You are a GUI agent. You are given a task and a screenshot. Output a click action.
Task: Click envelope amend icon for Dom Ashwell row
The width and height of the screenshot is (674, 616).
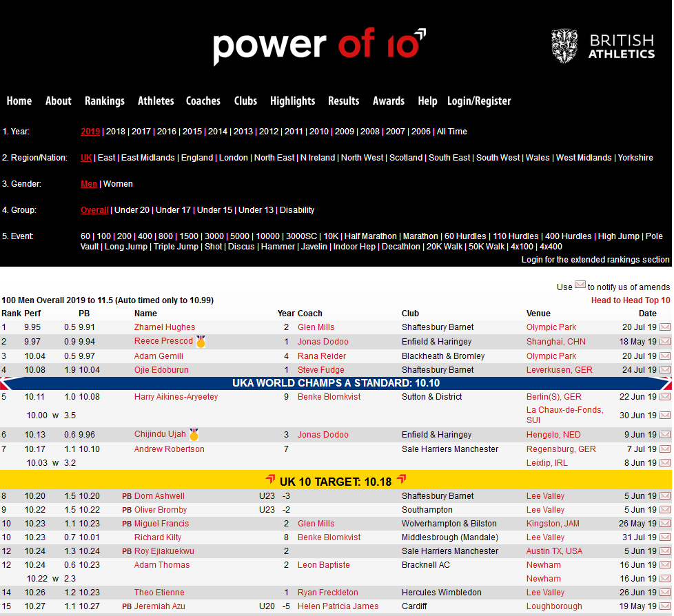(664, 496)
